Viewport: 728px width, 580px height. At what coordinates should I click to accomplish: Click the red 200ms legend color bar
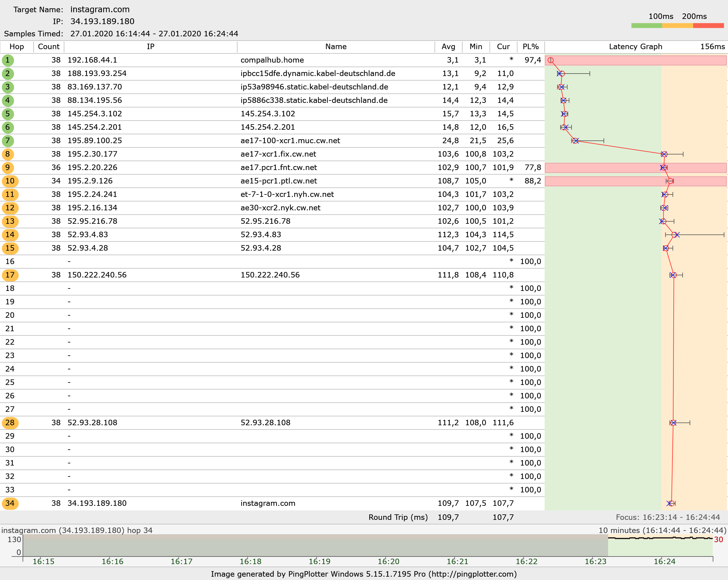(708, 26)
